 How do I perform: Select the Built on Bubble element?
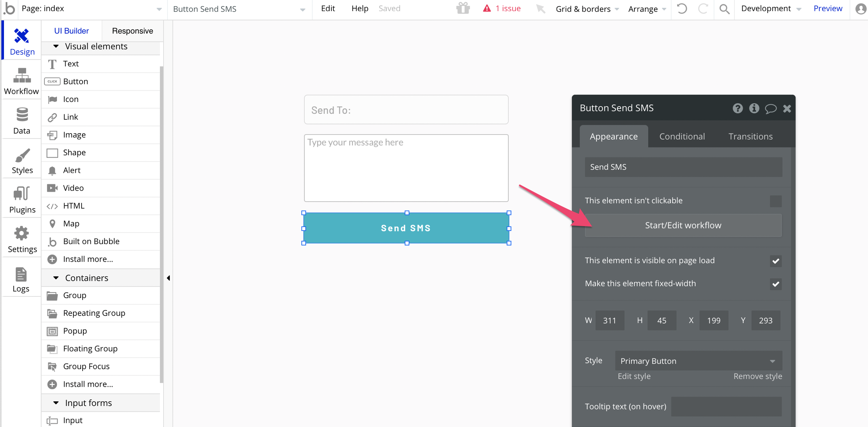pos(100,241)
